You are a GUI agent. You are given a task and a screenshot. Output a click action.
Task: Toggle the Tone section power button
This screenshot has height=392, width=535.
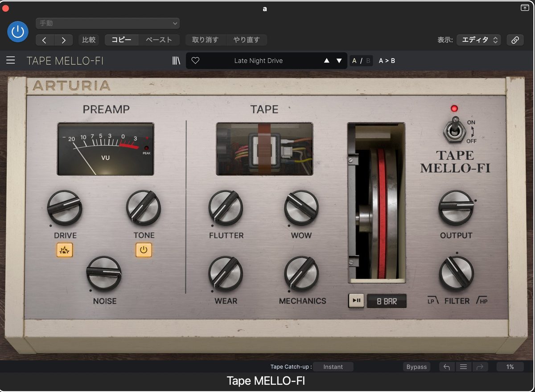click(x=143, y=250)
